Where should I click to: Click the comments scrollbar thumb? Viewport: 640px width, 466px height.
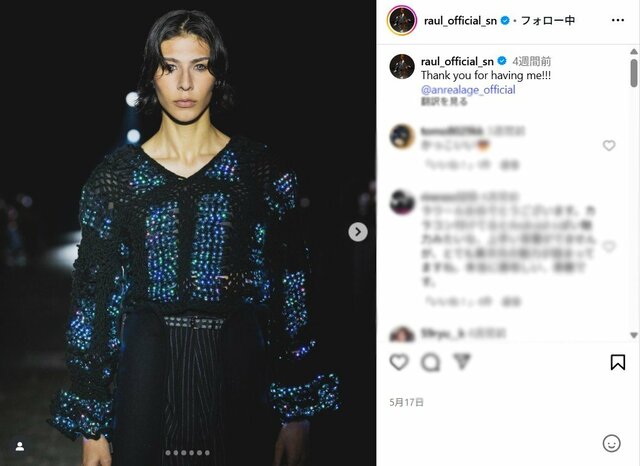point(633,73)
